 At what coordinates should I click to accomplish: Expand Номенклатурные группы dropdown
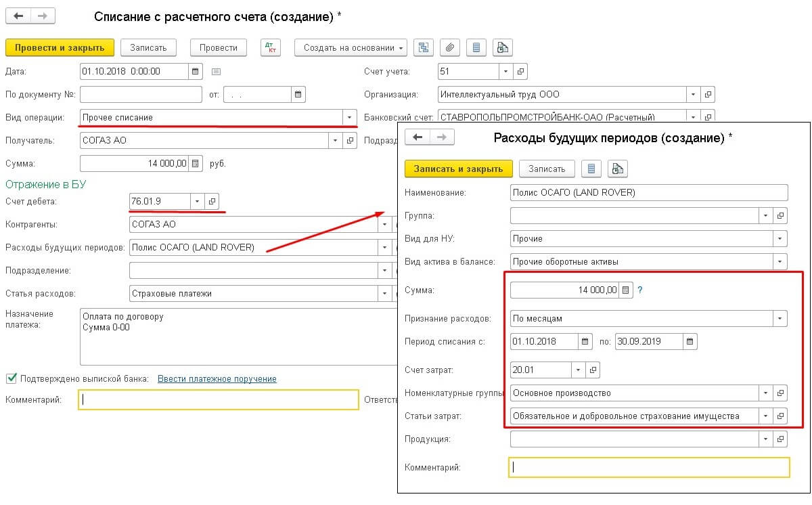(766, 393)
